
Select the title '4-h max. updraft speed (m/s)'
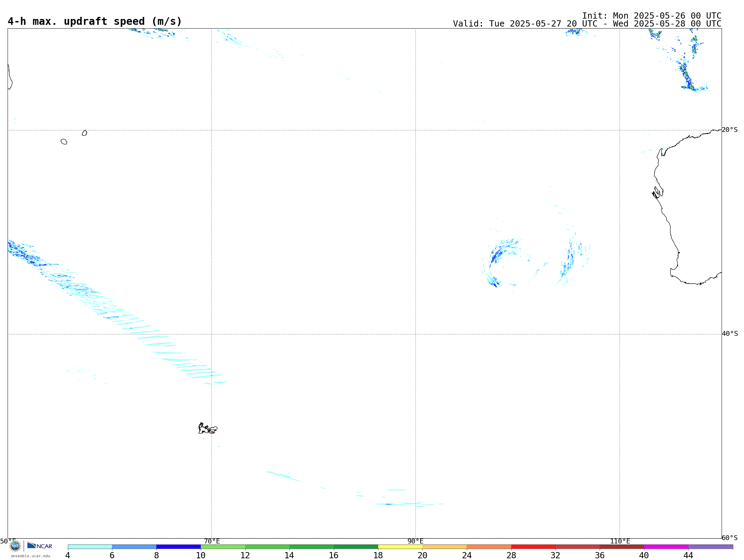click(95, 21)
